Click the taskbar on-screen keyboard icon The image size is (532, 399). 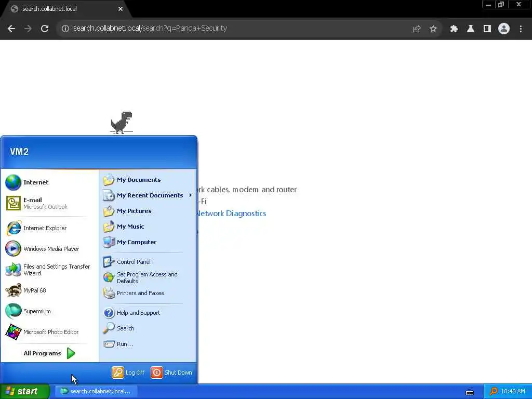[470, 392]
